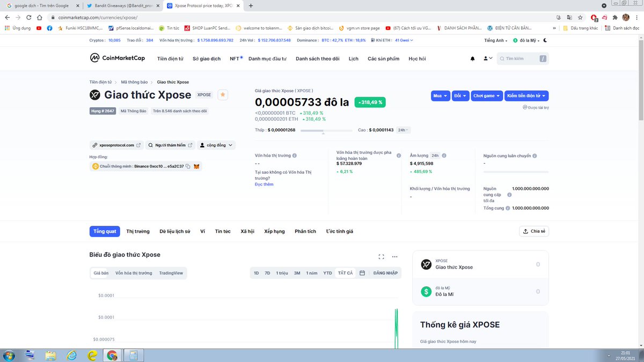644x362 pixels.
Task: Open đô la Mỹ currency dropdown
Action: click(526, 40)
